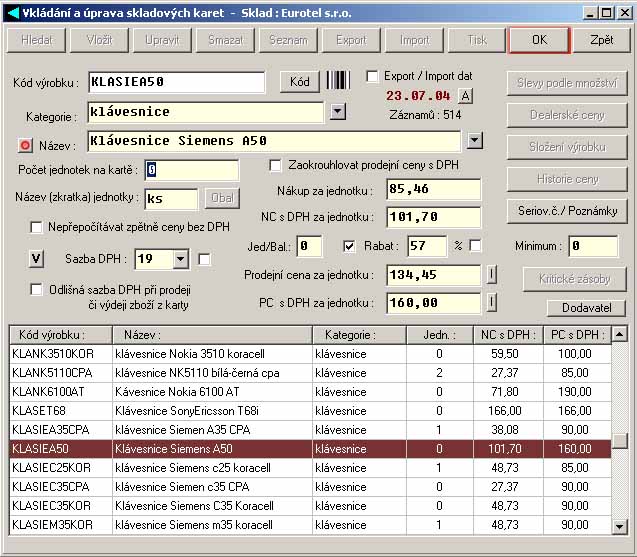Select row KLANK5110CPA
Viewport: 637px width, 557px height.
click(x=310, y=373)
